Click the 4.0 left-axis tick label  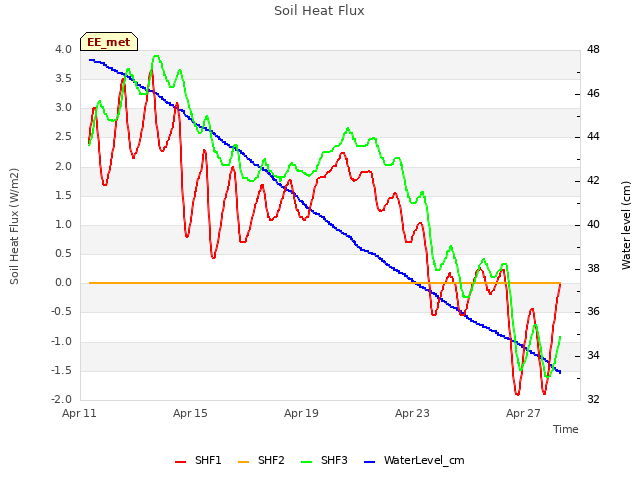point(63,49)
